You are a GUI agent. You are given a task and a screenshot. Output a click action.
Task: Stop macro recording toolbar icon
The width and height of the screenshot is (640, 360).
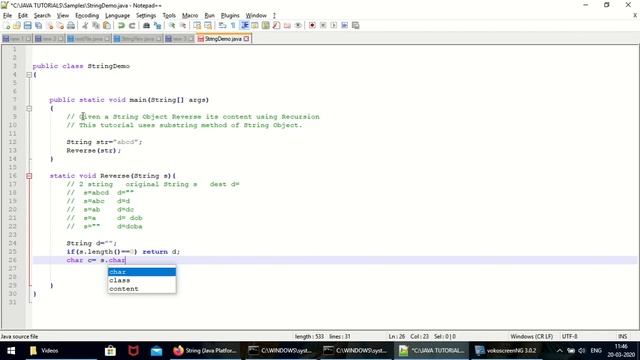[323, 25]
